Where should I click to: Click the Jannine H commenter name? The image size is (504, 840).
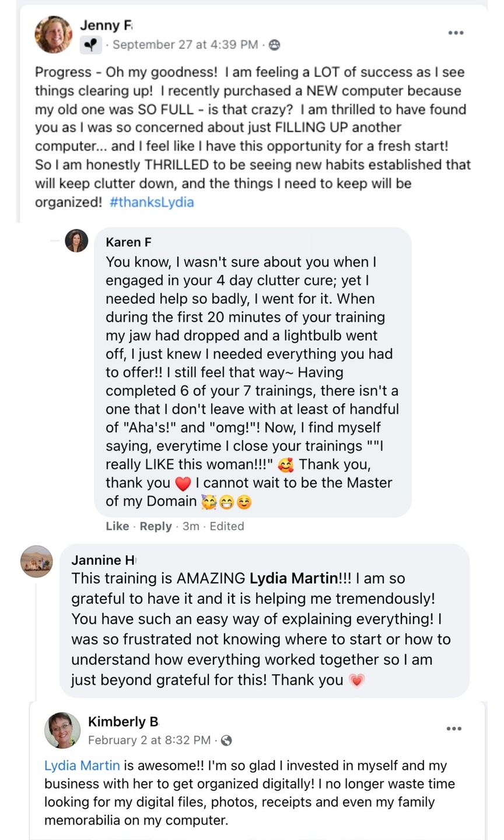tap(103, 561)
